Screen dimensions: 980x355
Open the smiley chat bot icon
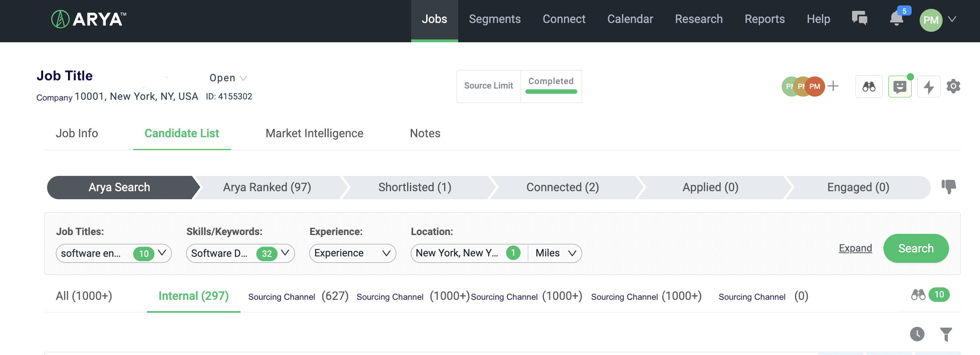(900, 87)
